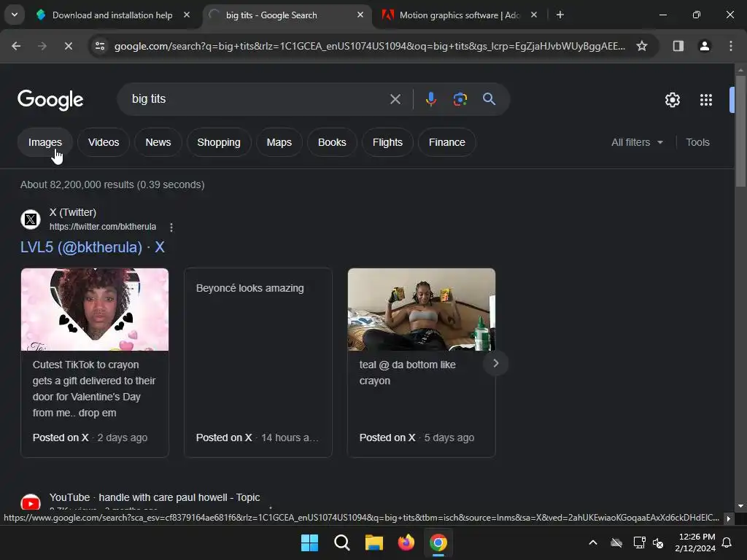Open Windows taskbar search

click(341, 542)
